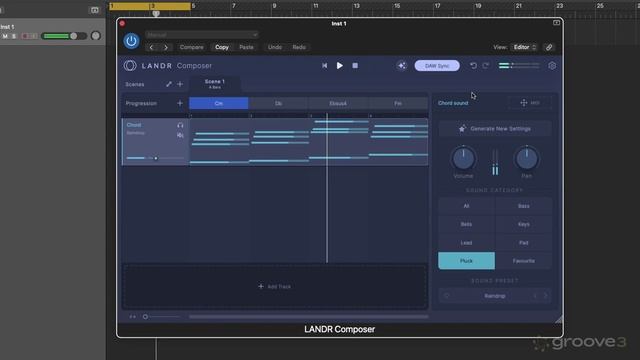Select the Bass sound category
Image resolution: width=640 pixels, height=360 pixels.
[524, 206]
